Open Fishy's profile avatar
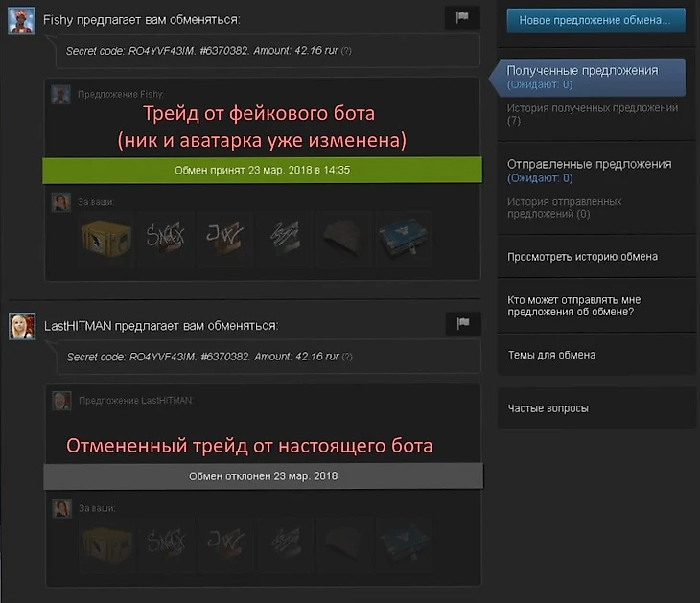 coord(21,20)
